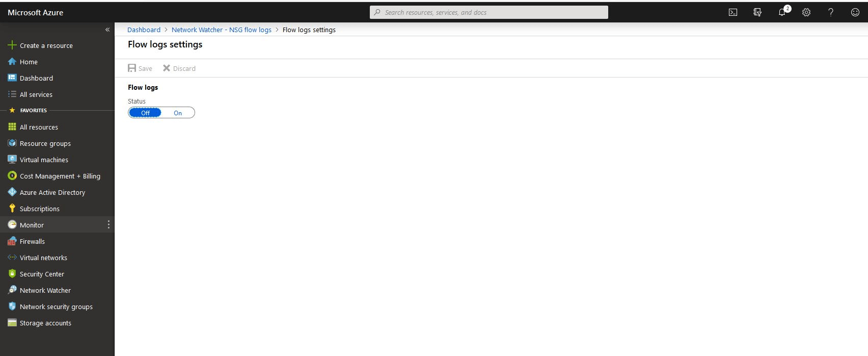Go to Network Watcher - NSG flow logs breadcrumb
The image size is (868, 356).
tap(222, 30)
